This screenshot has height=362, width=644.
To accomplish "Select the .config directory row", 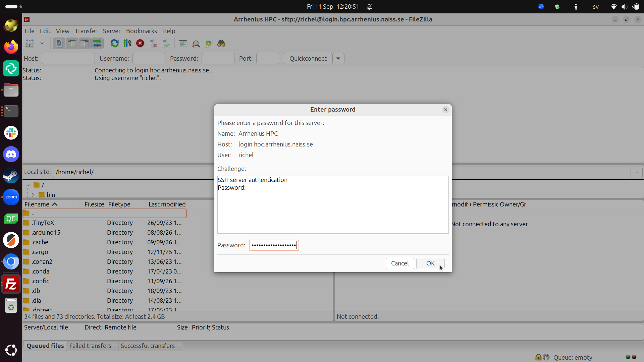I will pyautogui.click(x=104, y=281).
